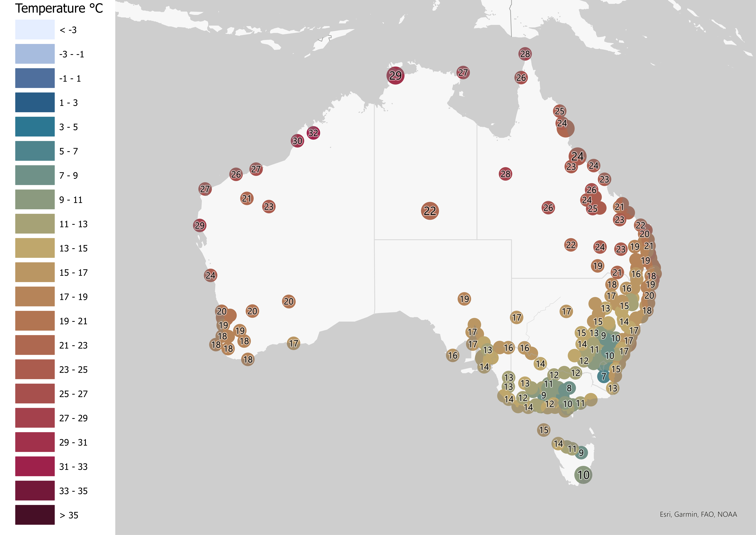Choose the '7 - 9' legend swatch

[x=35, y=175]
